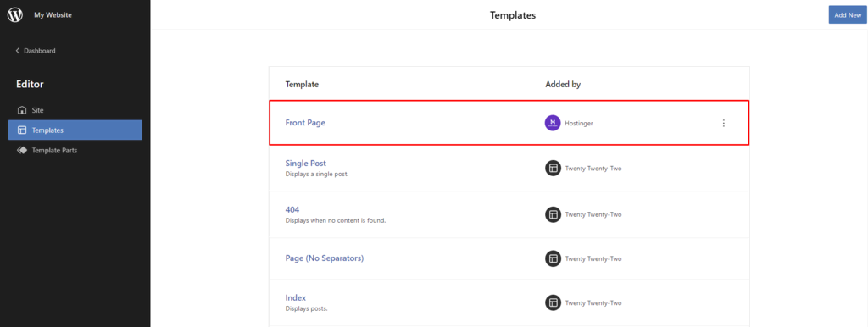The height and width of the screenshot is (327, 868).
Task: Click theme icon in the 404 row
Action: (553, 214)
